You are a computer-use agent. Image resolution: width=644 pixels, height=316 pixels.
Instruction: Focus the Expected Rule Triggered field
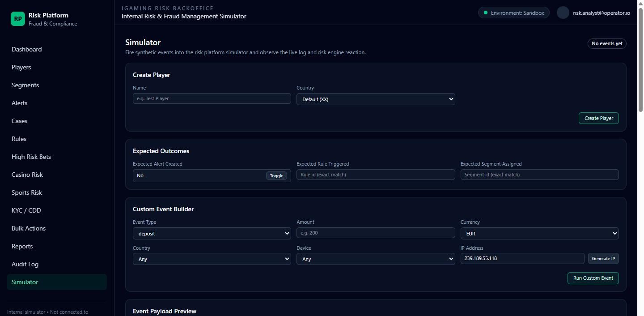click(x=376, y=175)
